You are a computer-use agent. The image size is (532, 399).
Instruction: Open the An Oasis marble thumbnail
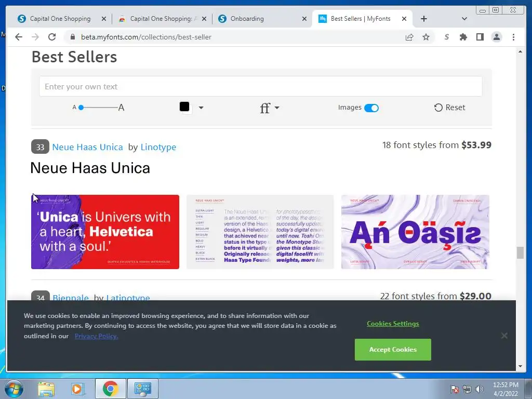pos(415,232)
